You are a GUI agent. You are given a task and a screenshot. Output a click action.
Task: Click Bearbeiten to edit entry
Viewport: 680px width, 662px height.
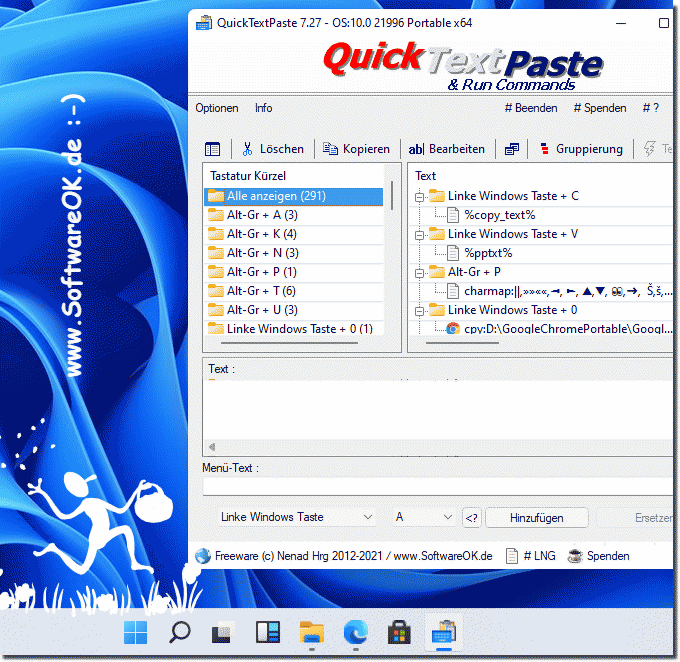point(446,149)
